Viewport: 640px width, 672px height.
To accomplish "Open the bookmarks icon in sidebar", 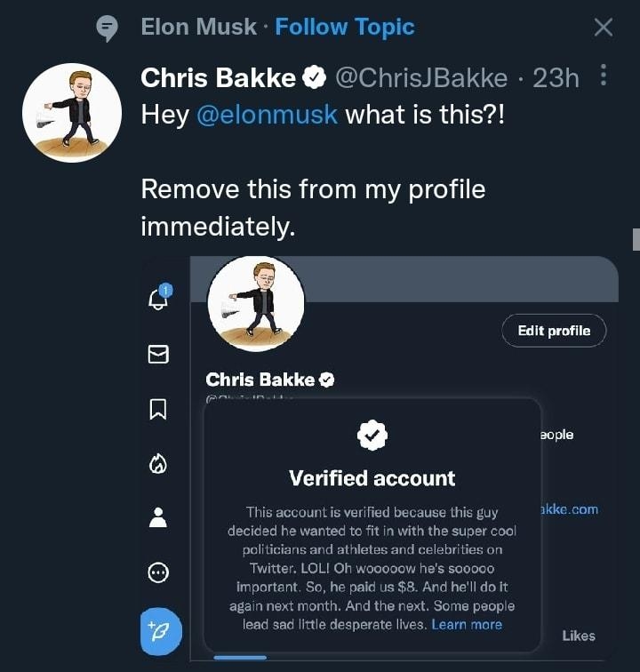I will [158, 409].
